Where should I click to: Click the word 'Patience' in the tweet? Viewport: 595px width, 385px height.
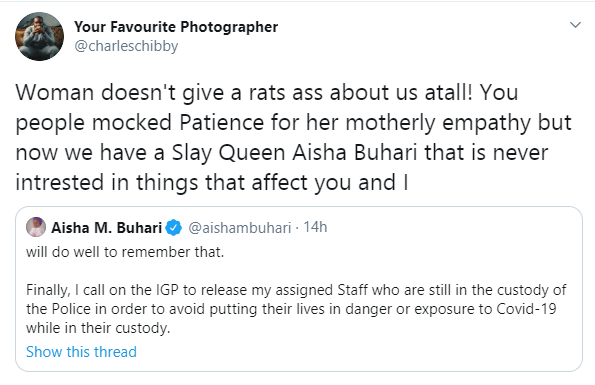pyautogui.click(x=222, y=123)
